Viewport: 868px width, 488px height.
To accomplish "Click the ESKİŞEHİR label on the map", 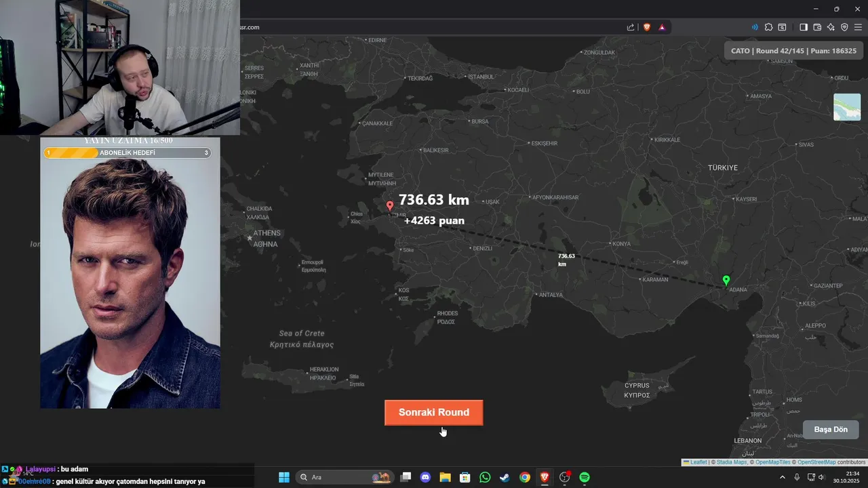I will pos(545,144).
